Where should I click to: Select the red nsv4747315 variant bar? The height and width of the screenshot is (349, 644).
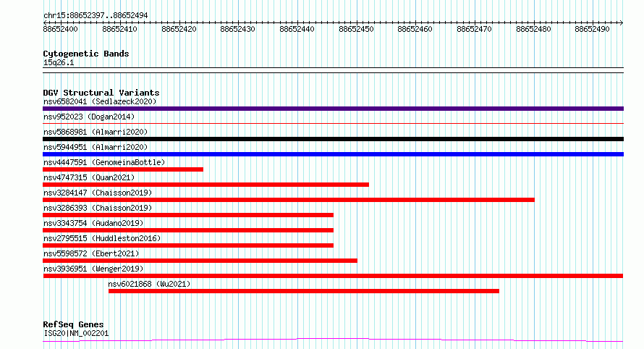tap(206, 185)
